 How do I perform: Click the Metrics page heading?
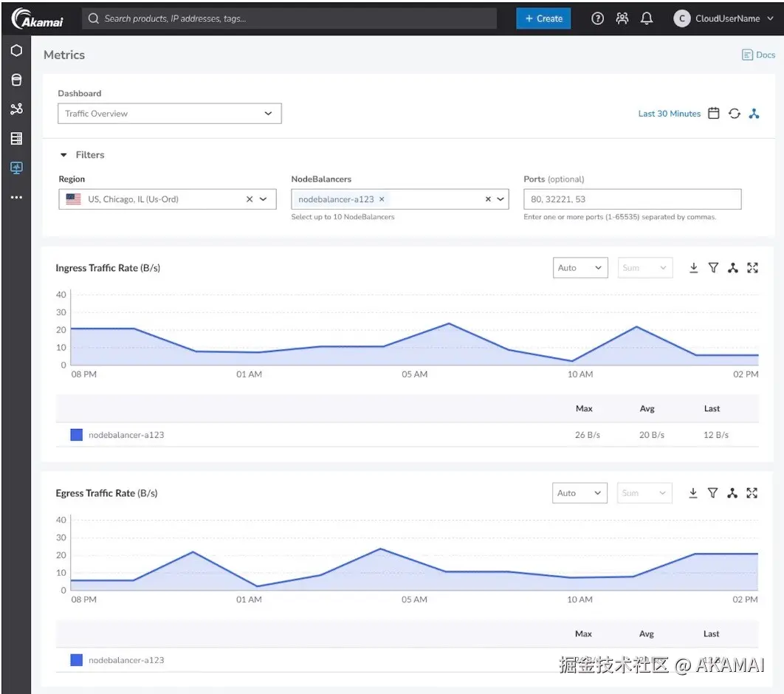(64, 55)
